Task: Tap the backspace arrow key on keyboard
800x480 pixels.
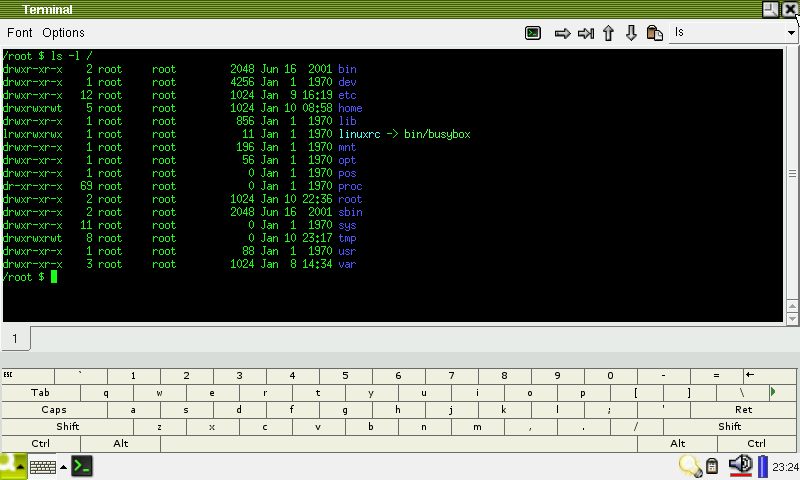Action: point(769,376)
